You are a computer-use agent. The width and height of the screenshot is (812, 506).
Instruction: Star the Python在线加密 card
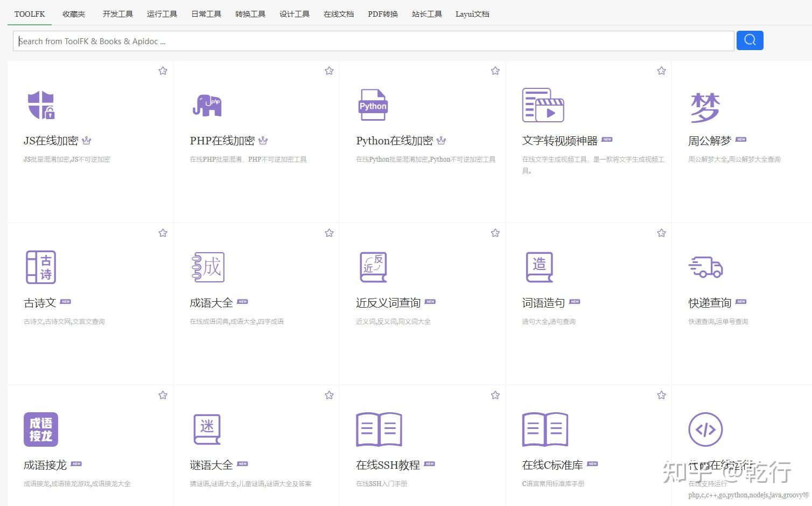495,71
